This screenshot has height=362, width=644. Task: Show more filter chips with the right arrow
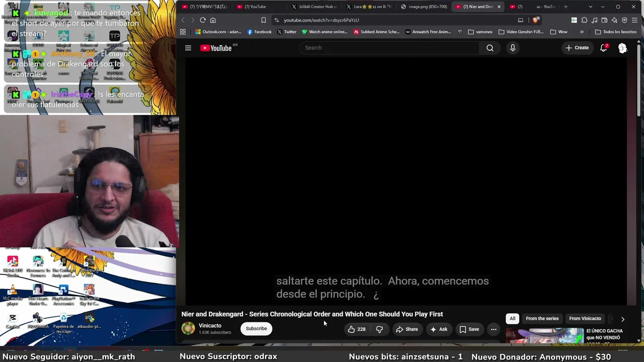[622, 319]
